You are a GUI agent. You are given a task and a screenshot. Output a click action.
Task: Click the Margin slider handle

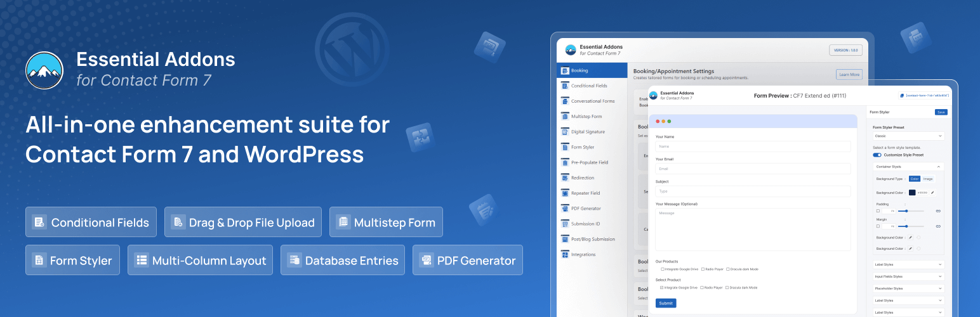pos(906,226)
